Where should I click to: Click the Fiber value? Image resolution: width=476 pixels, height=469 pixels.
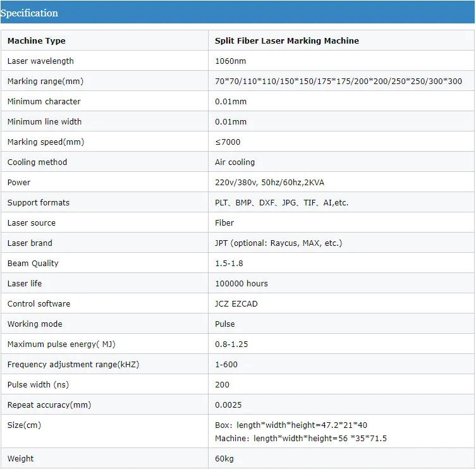(224, 223)
